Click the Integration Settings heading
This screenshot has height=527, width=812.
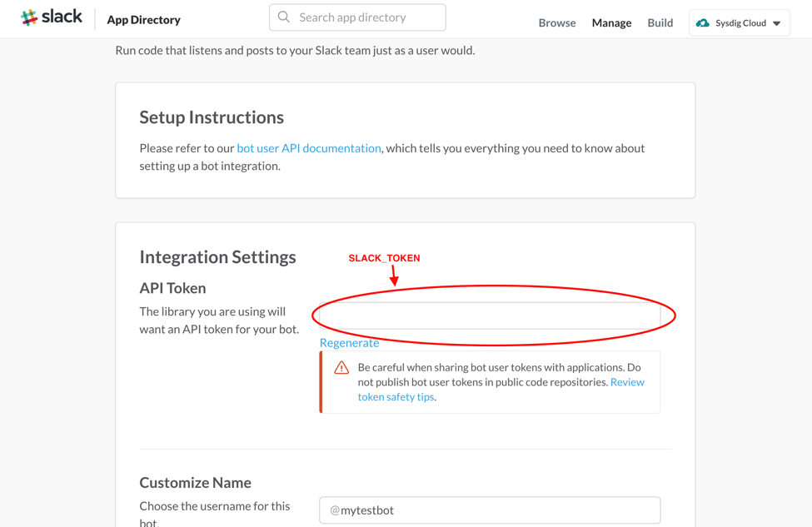(x=217, y=257)
